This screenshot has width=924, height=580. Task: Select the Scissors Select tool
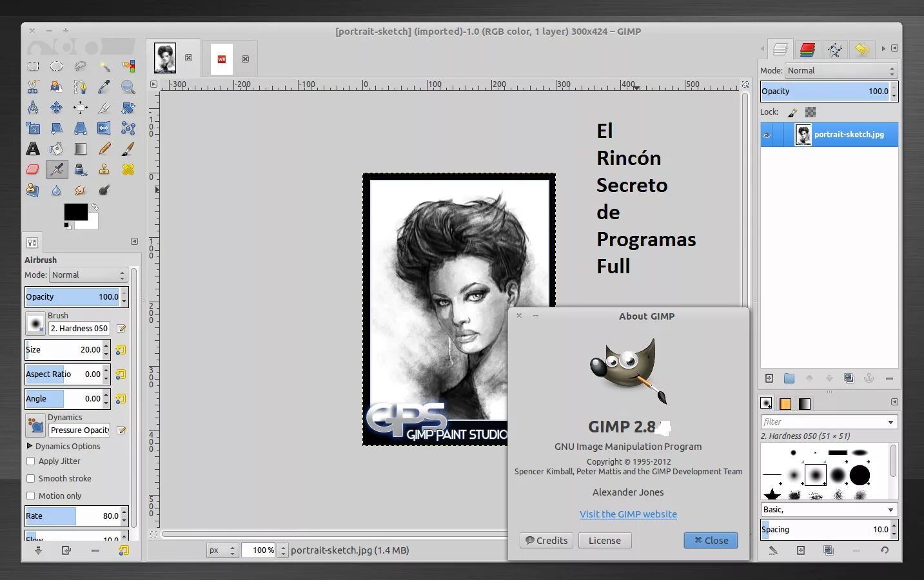[33, 87]
